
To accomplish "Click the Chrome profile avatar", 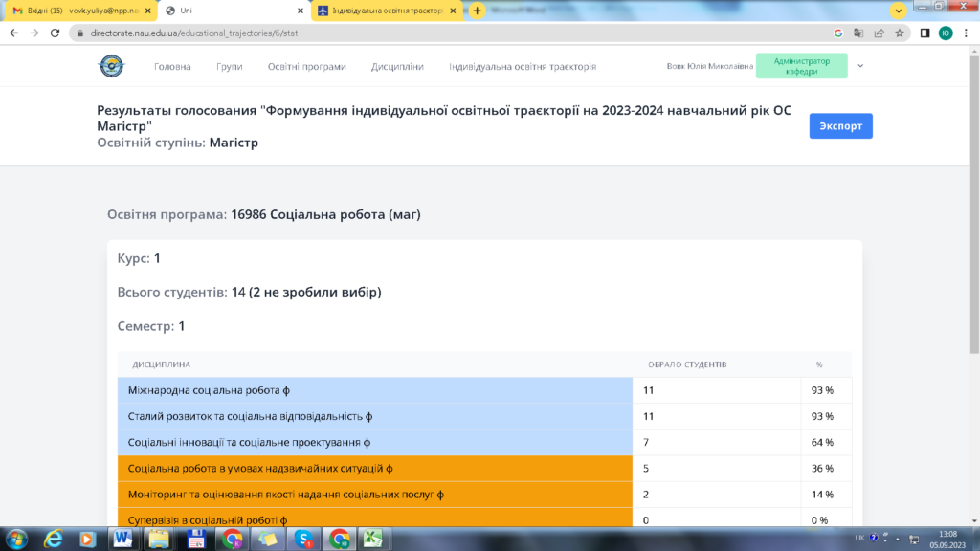I will click(946, 33).
